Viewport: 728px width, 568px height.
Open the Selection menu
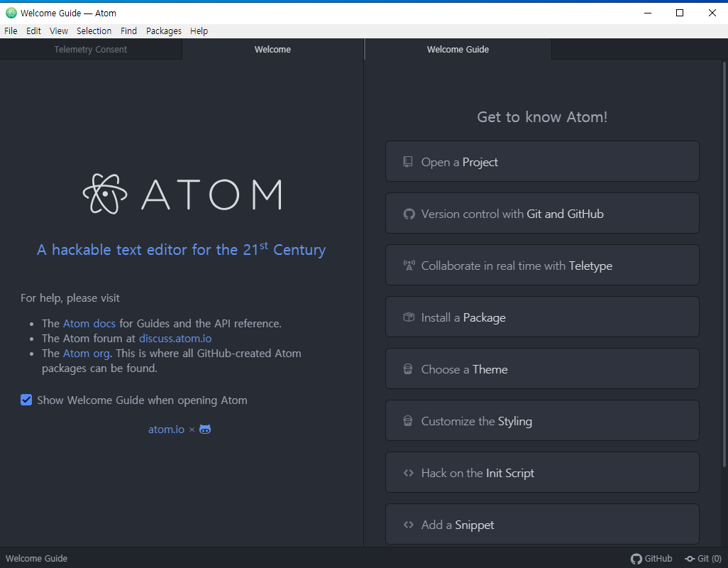94,31
